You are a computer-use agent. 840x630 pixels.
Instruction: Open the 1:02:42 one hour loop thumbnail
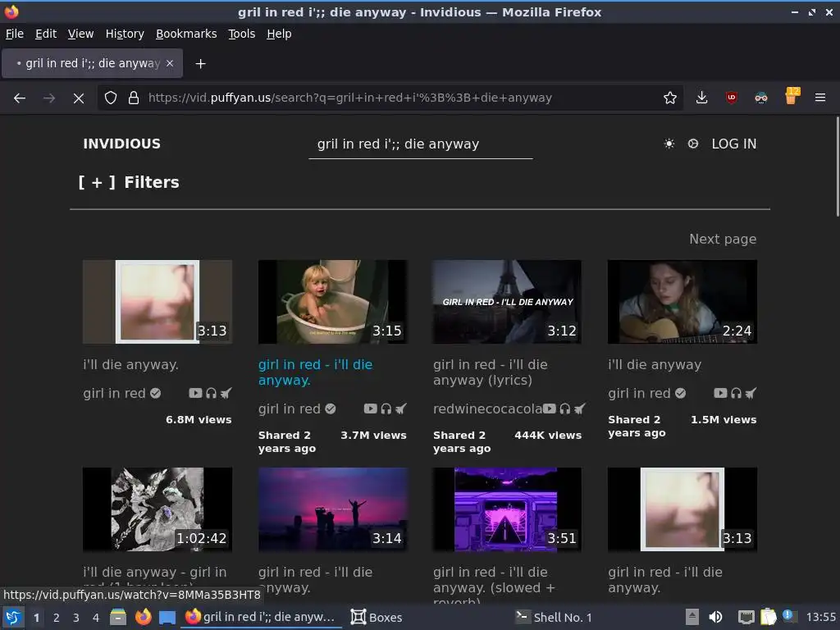(x=157, y=509)
